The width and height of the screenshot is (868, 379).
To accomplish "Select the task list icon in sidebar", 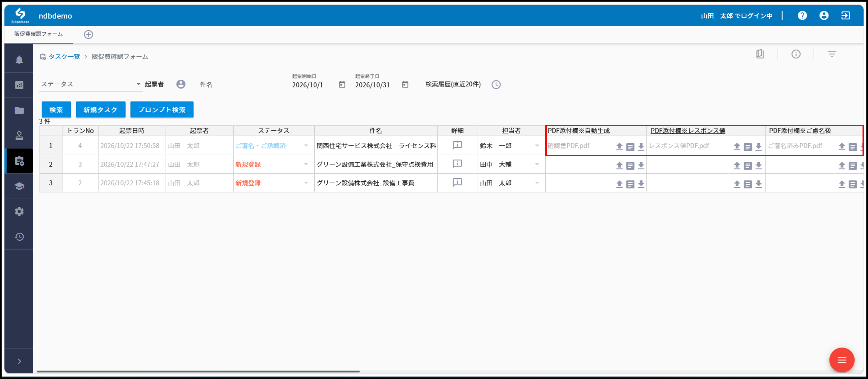I will pyautogui.click(x=19, y=161).
